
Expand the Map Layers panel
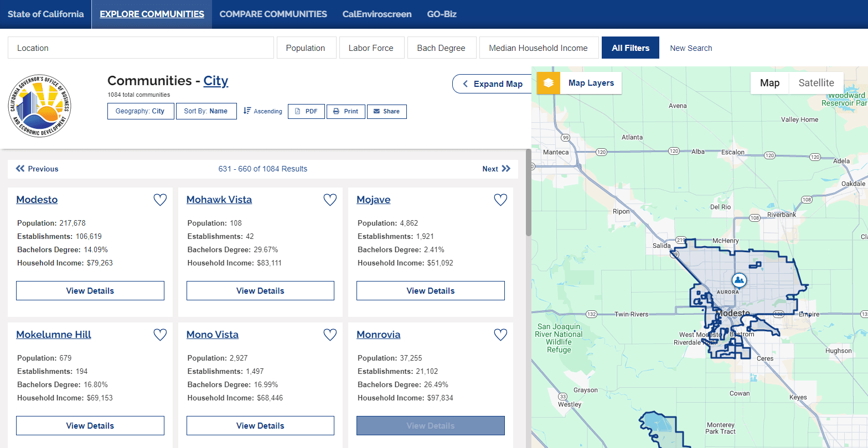(x=591, y=83)
